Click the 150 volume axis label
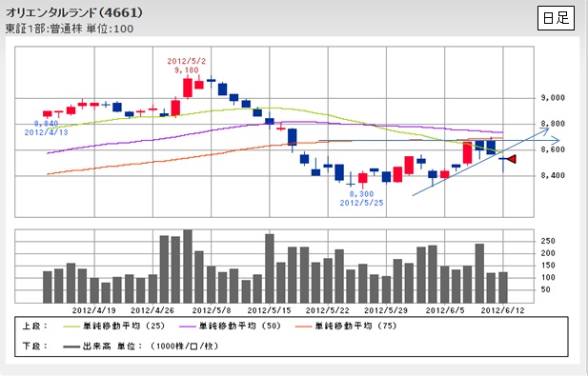Screen dimensions: 588x376 tap(548, 266)
